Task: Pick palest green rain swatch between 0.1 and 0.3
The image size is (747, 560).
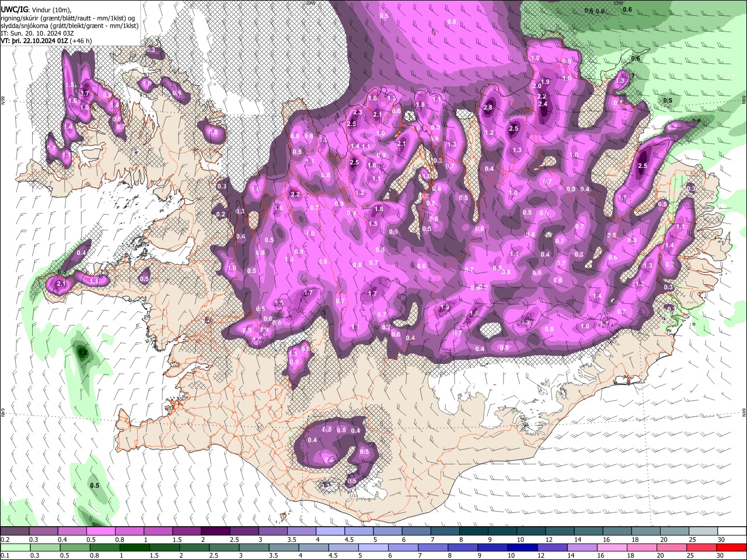Action: 15,547
